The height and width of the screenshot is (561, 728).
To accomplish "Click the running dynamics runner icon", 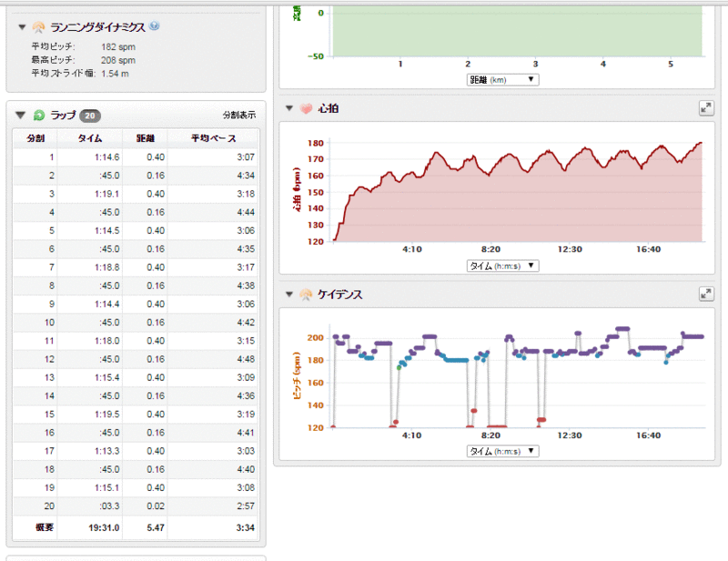I will [39, 27].
